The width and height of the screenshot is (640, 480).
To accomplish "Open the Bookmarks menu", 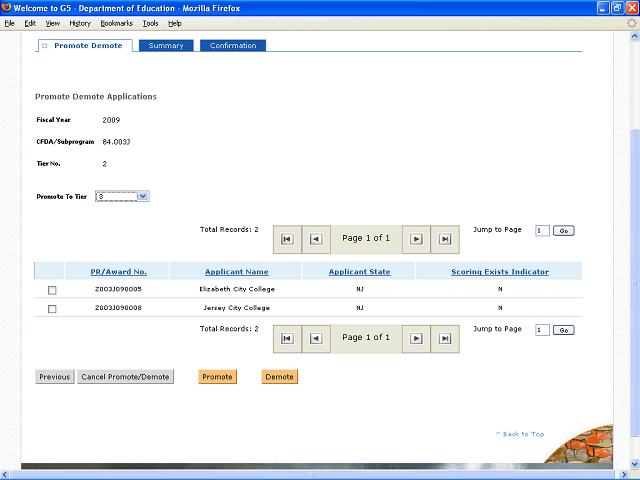I will (117, 23).
